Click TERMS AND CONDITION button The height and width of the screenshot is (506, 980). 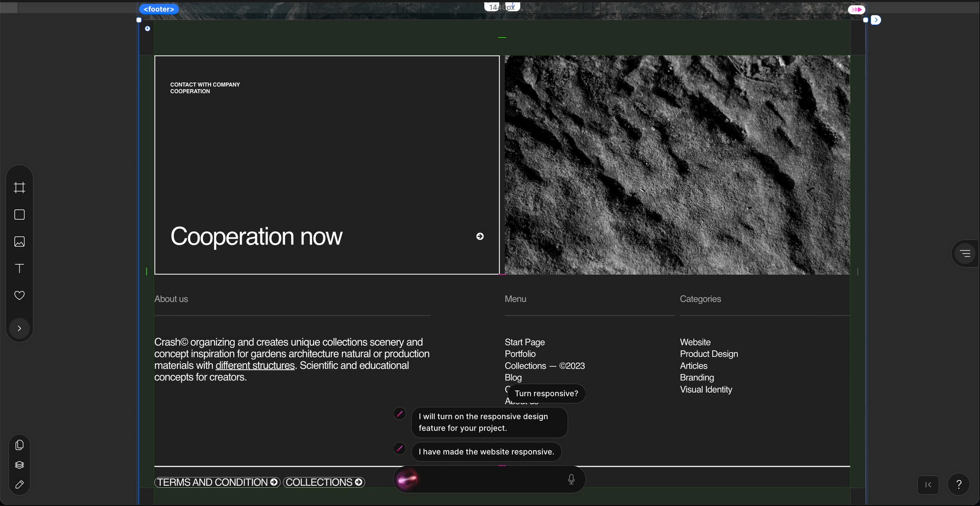(x=218, y=482)
